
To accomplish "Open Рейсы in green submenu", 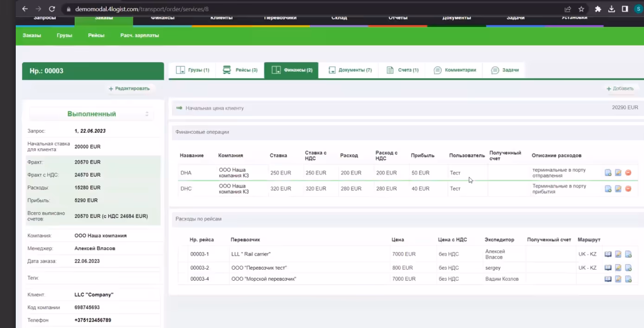I will point(96,35).
